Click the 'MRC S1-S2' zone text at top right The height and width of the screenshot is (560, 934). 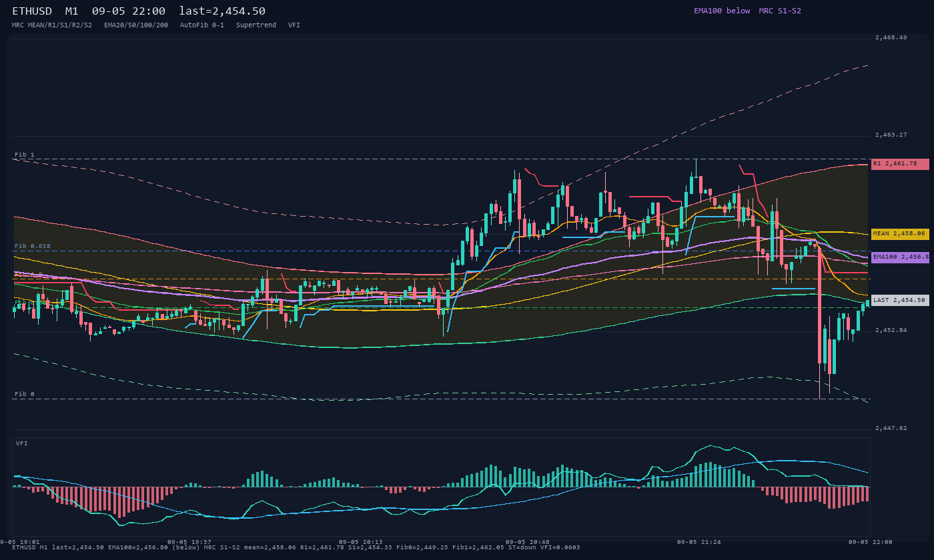click(x=780, y=11)
